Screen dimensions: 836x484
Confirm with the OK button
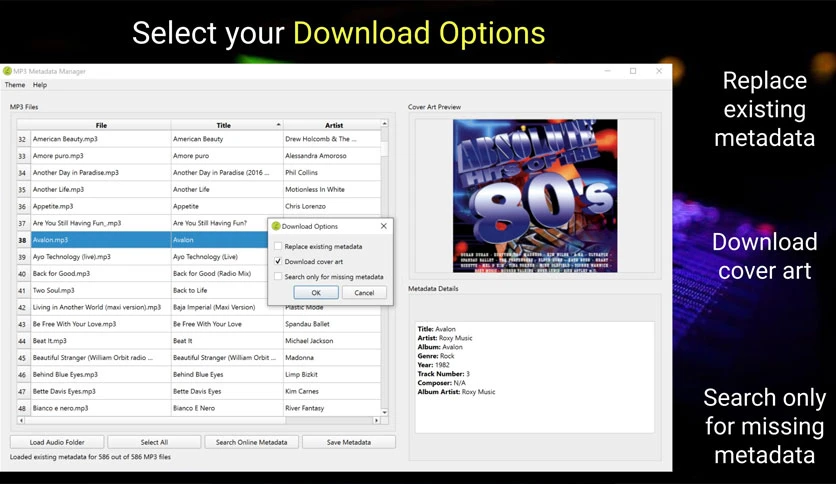click(x=316, y=293)
